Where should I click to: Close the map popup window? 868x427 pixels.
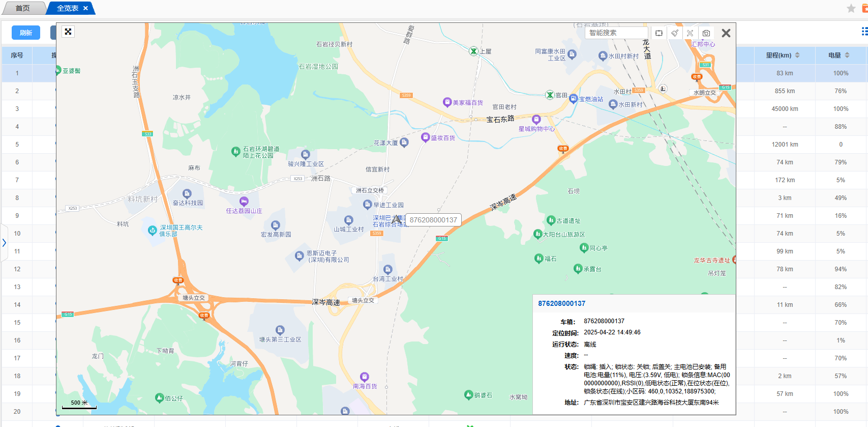coord(726,33)
